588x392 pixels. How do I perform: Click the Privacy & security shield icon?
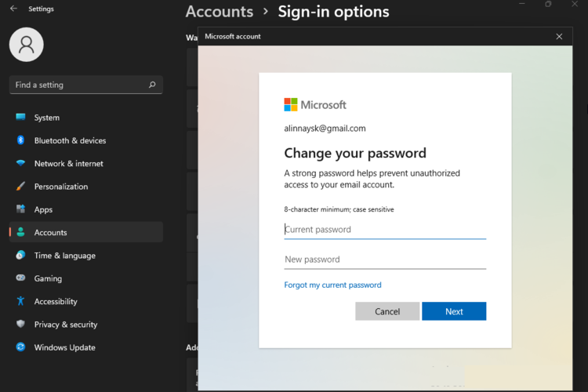point(21,325)
